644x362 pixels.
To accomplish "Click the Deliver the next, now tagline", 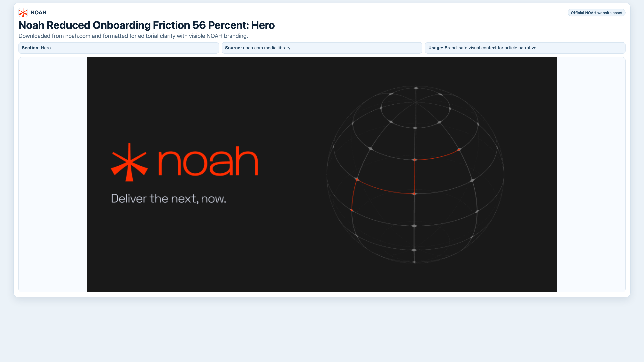I will (169, 199).
